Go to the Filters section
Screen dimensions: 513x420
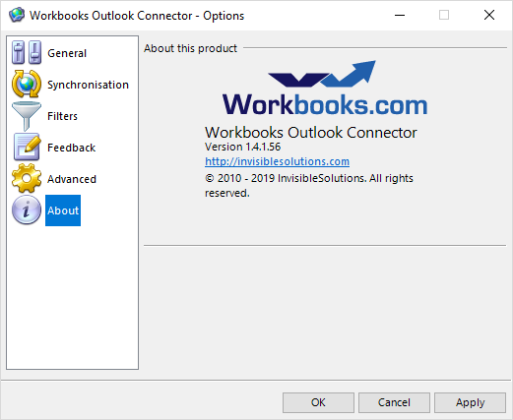62,116
